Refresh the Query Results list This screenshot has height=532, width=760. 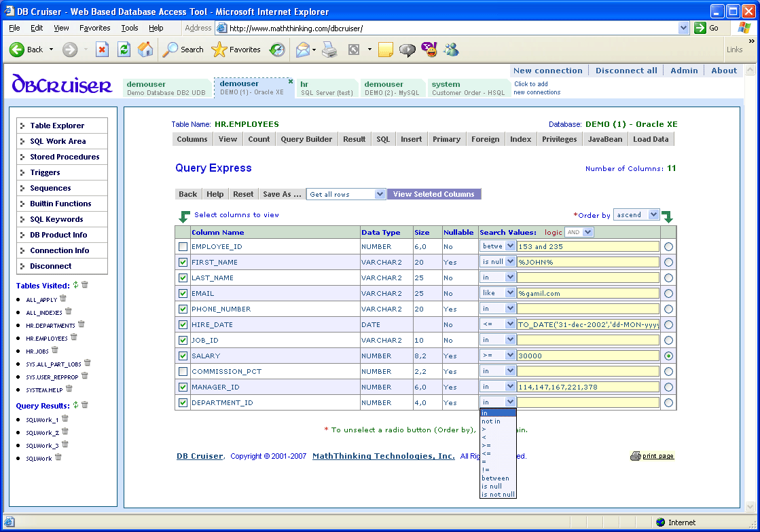[75, 405]
